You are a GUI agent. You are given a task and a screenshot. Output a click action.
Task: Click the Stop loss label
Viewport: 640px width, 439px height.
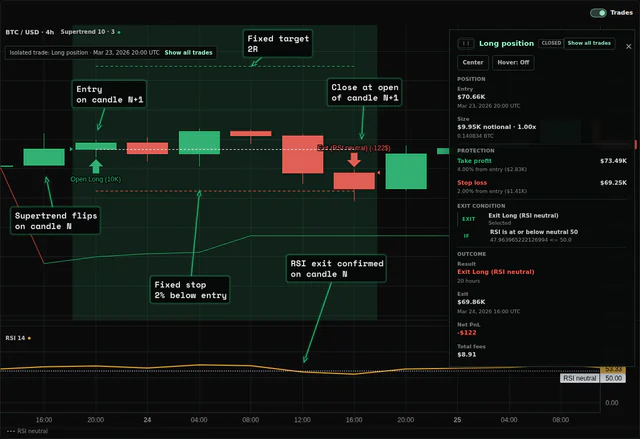click(x=472, y=183)
